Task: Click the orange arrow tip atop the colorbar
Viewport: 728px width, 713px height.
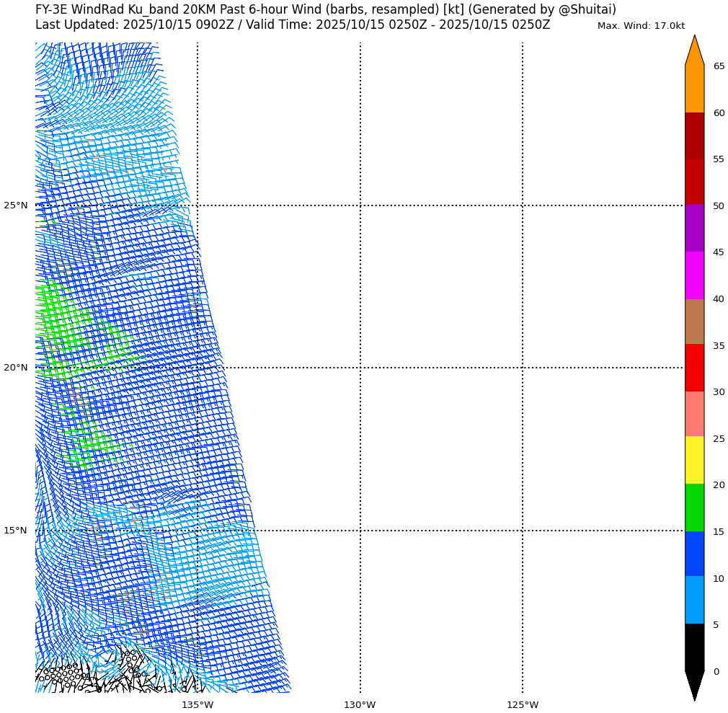Action: pos(694,50)
